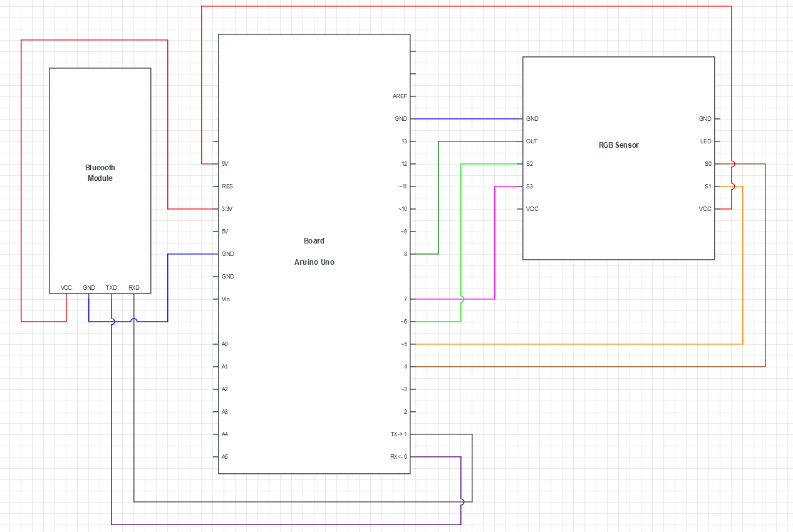This screenshot has width=793, height=532.
Task: Click the OUT pin on the RGB Sensor
Action: click(531, 141)
